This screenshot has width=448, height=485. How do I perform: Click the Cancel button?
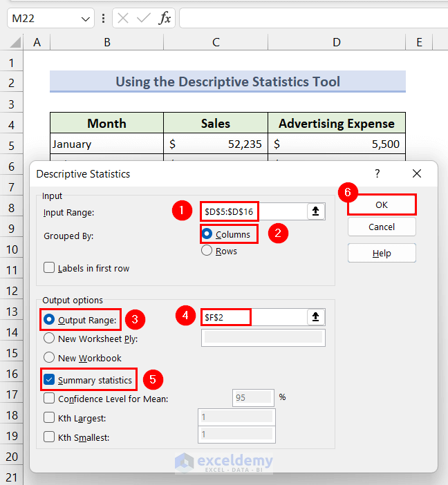pyautogui.click(x=382, y=227)
